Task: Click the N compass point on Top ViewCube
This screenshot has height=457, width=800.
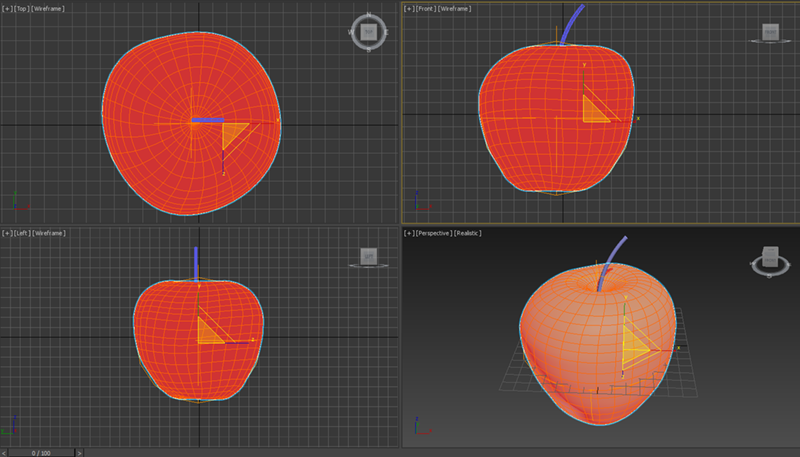Action: (368, 15)
